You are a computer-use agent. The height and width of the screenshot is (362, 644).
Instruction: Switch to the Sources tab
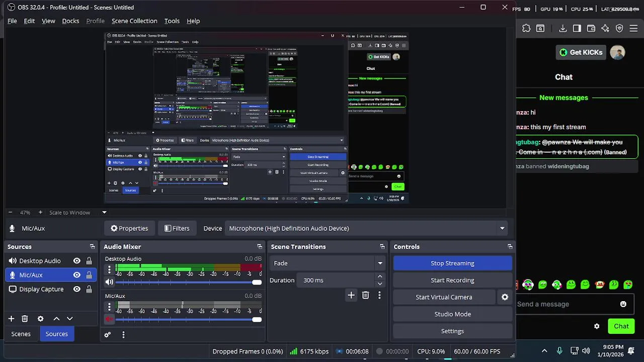(x=56, y=334)
